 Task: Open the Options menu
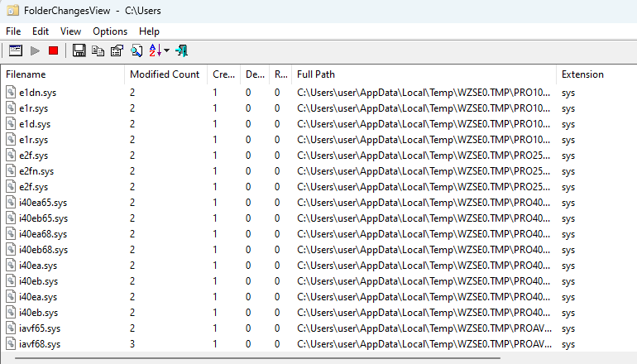[110, 31]
